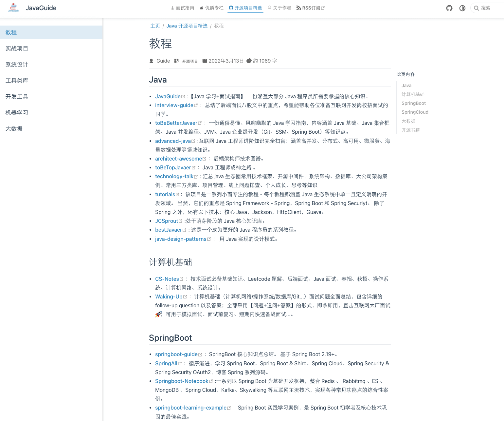Click the author icon beside Guide

[152, 61]
